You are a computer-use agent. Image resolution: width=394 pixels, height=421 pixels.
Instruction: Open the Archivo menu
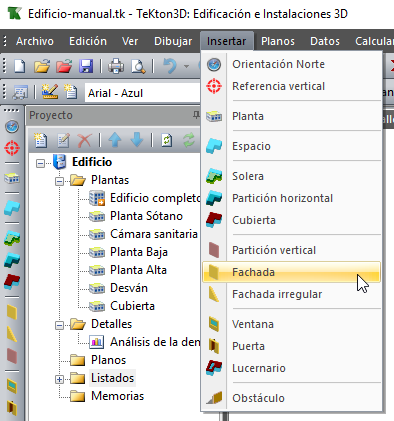(35, 41)
